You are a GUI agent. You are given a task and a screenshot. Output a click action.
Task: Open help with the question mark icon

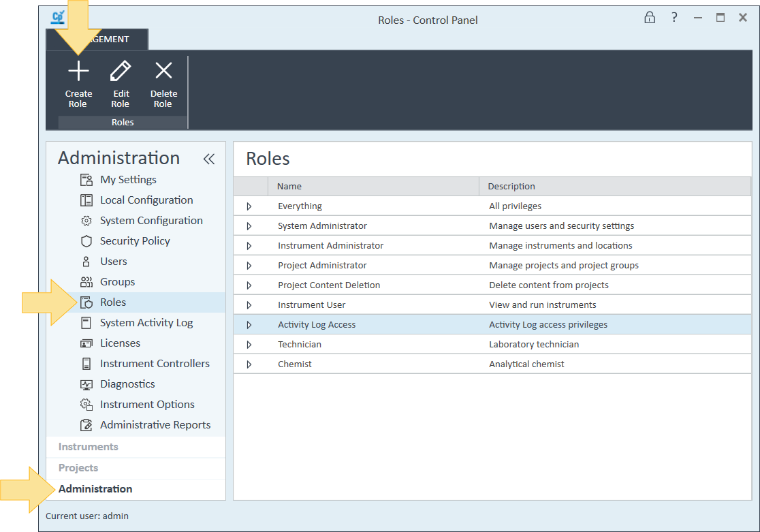point(674,18)
